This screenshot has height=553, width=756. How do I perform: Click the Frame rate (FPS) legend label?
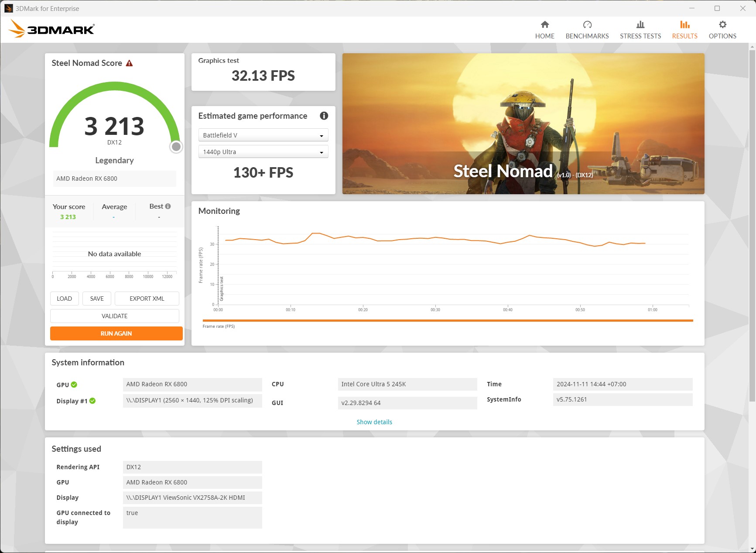pyautogui.click(x=219, y=326)
